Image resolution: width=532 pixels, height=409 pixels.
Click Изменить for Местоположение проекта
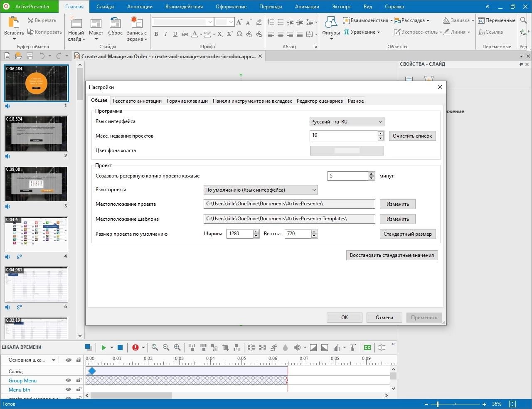[x=398, y=204]
